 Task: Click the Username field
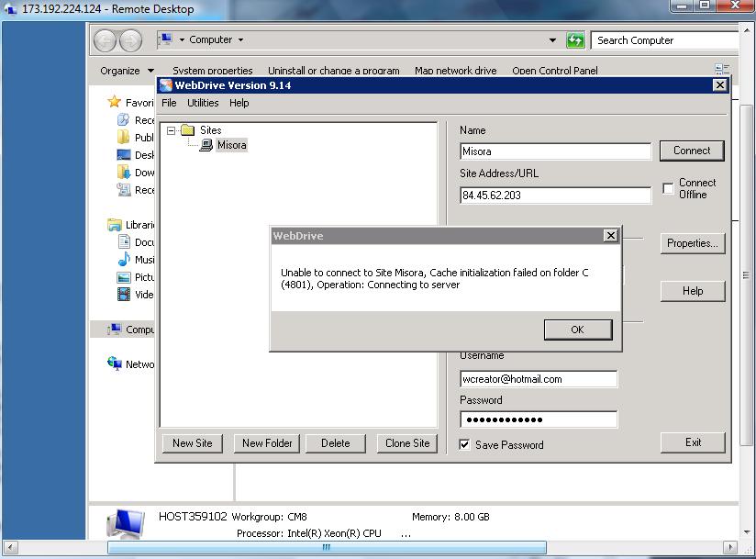(x=539, y=379)
